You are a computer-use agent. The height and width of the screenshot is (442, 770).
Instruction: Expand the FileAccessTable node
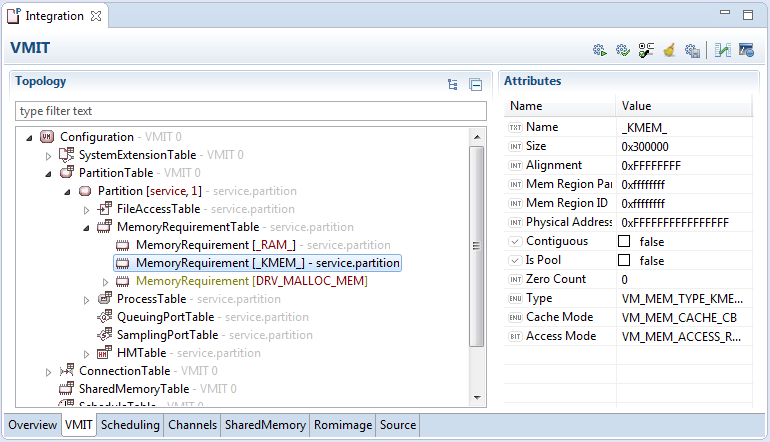(x=86, y=209)
